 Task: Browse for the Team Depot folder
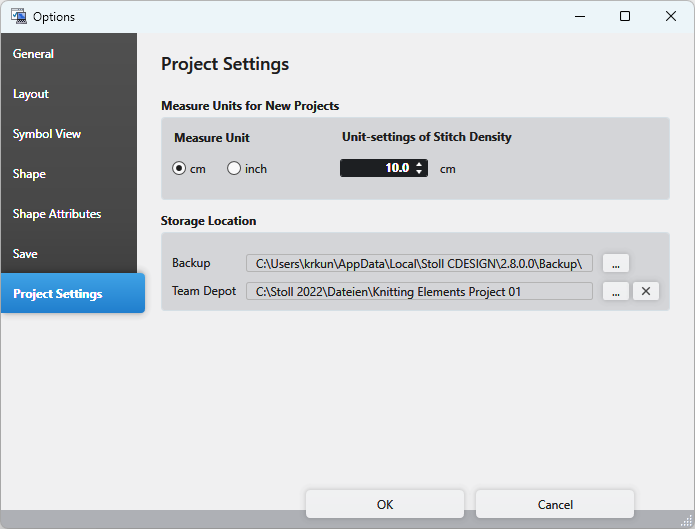[615, 291]
